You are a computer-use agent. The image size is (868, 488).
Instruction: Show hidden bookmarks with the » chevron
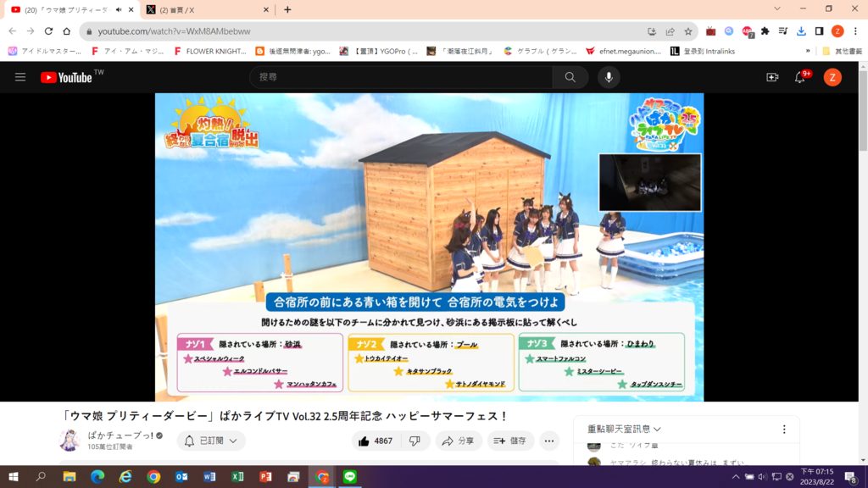[x=808, y=51]
